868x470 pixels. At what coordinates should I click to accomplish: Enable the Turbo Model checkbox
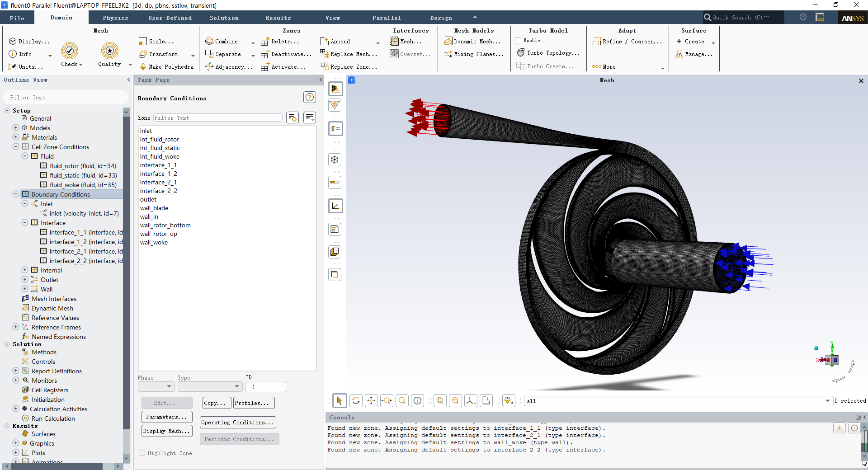[x=519, y=41]
